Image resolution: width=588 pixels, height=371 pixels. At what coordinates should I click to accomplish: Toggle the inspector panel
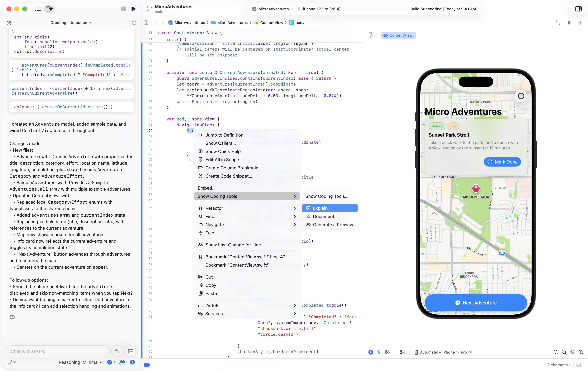pyautogui.click(x=578, y=9)
